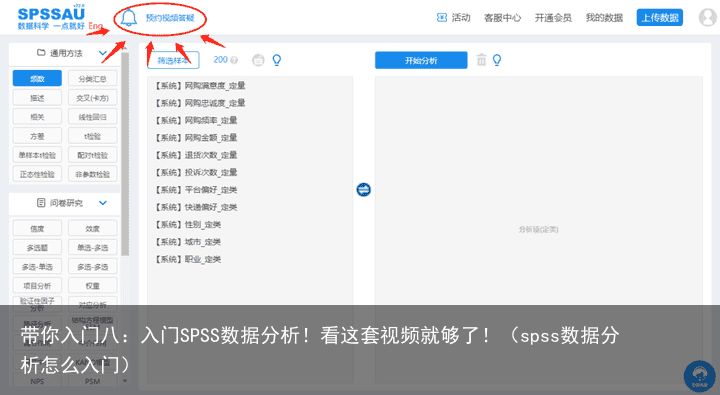Select variable 网购忠诚度_定量
The height and width of the screenshot is (395, 720).
tap(200, 103)
